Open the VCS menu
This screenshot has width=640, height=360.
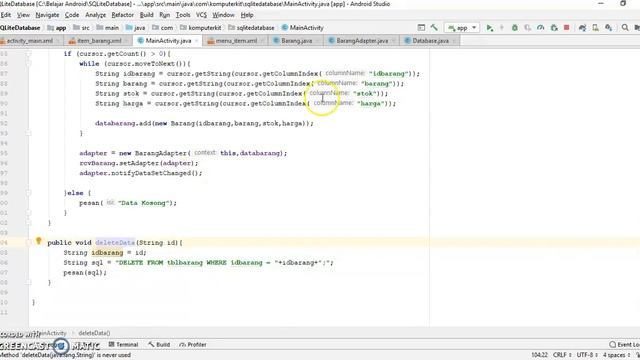tap(201, 15)
